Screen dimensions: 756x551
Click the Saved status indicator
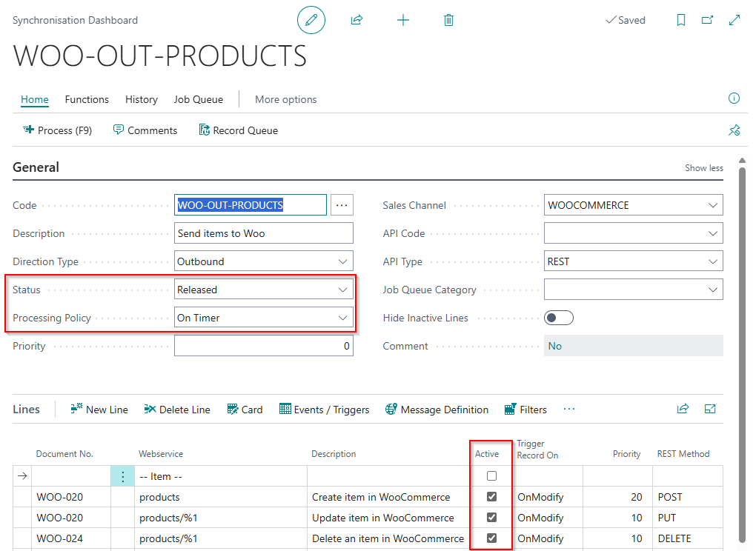626,20
